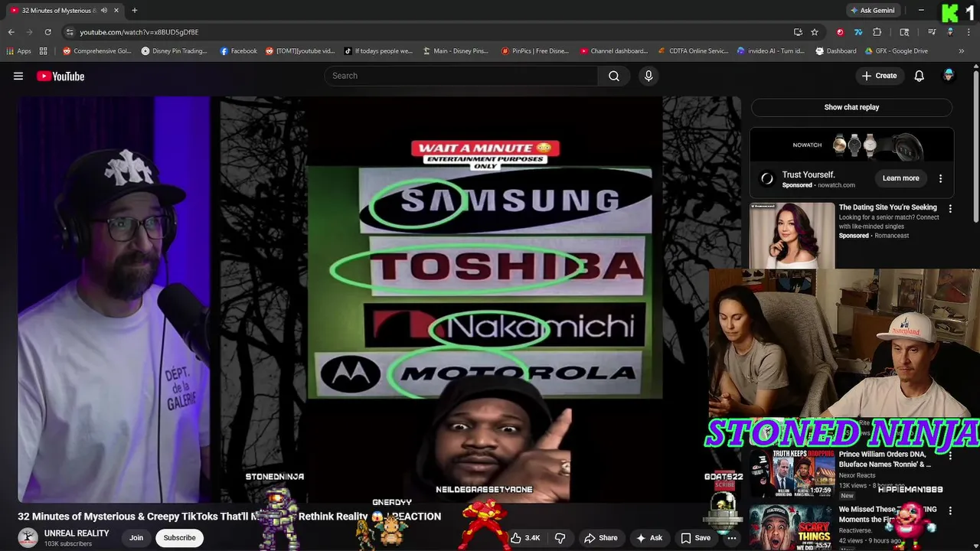Bookmark this page with star icon
980x551 pixels.
click(x=815, y=32)
